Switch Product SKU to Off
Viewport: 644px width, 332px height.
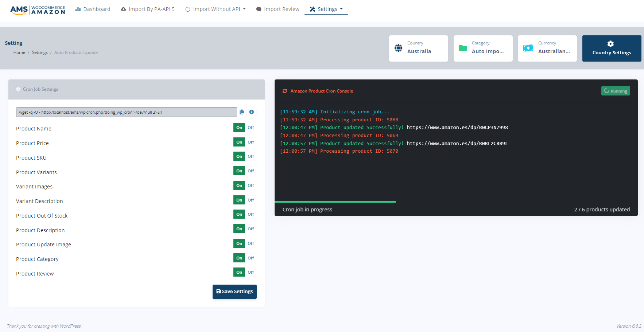(251, 156)
